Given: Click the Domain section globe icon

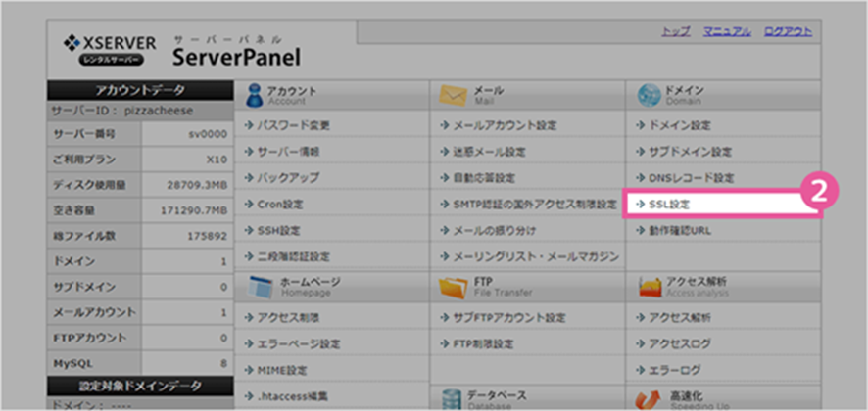Looking at the screenshot, I should pos(649,95).
